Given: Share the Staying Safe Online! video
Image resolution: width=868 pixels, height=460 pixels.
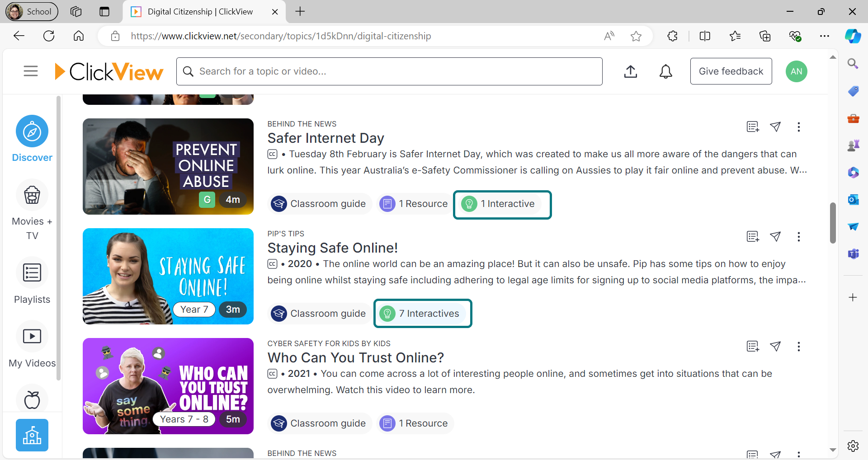Looking at the screenshot, I should click(775, 237).
